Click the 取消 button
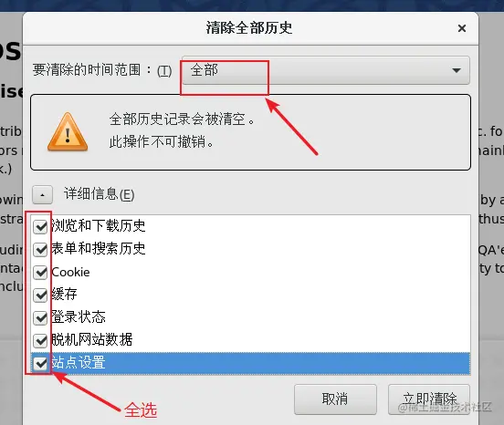Screen dimensions: 504x425 335,399
